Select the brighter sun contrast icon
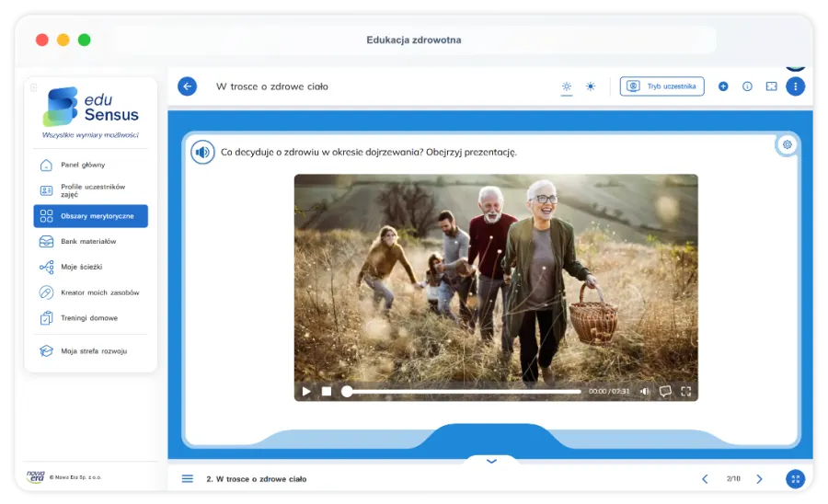 pyautogui.click(x=591, y=86)
